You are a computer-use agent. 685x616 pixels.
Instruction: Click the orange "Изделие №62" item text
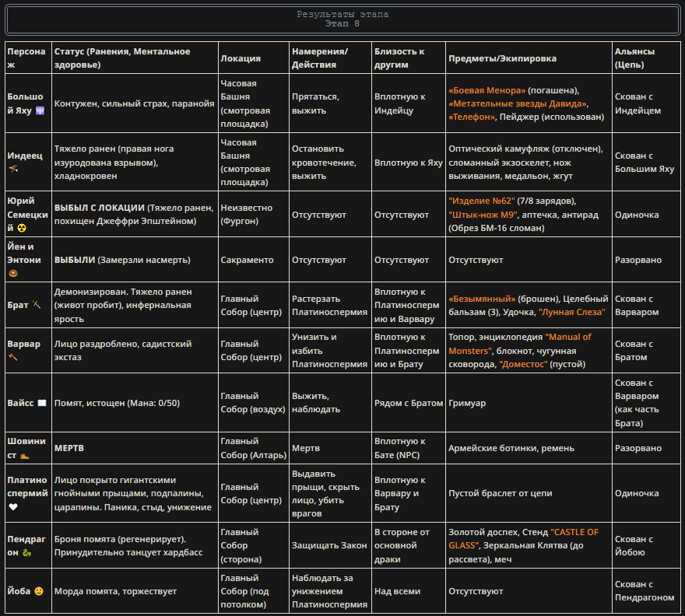click(x=481, y=201)
